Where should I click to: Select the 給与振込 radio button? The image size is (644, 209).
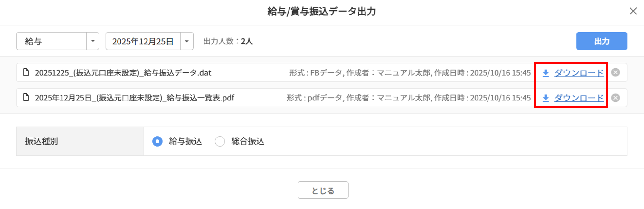click(x=157, y=141)
